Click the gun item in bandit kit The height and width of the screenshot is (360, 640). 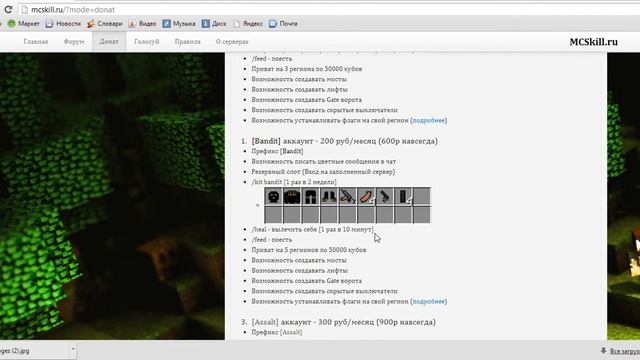tap(347, 197)
